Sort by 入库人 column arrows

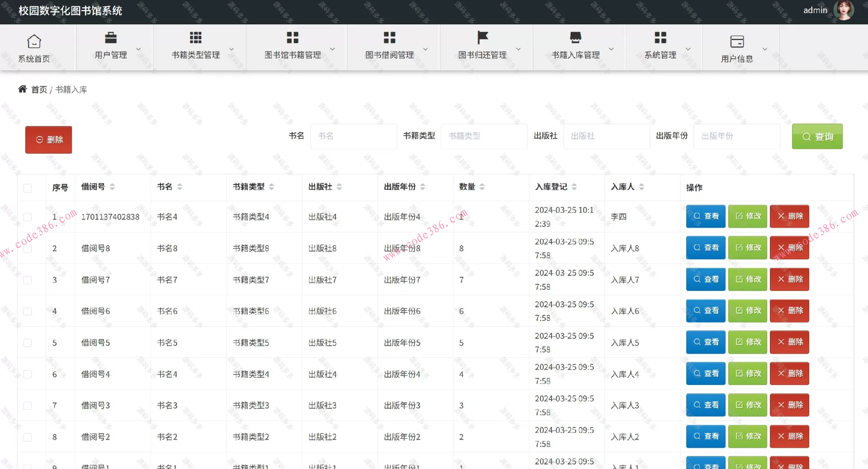pyautogui.click(x=642, y=187)
